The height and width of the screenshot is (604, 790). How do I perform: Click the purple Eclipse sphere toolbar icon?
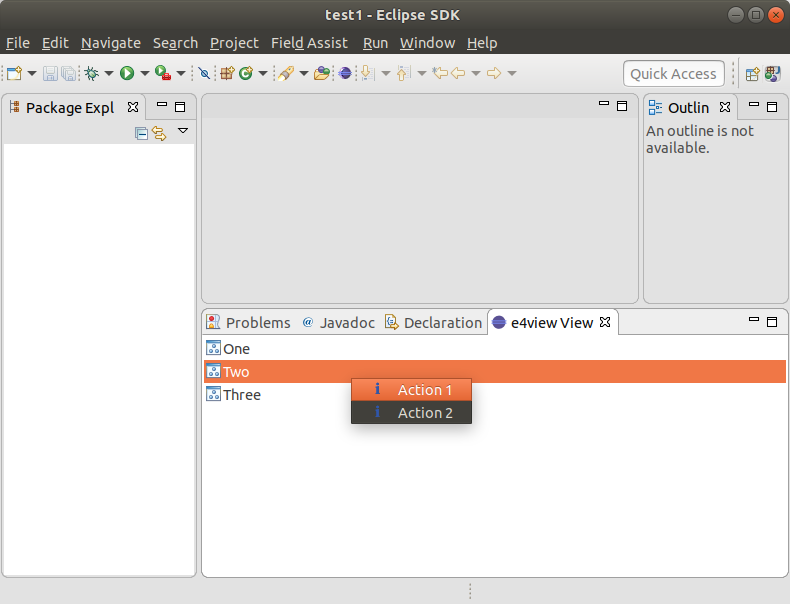(x=345, y=74)
